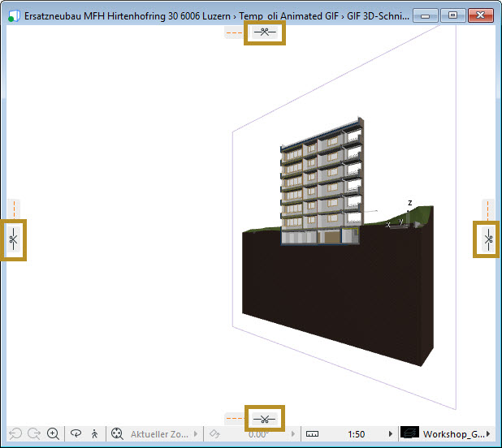502x448 pixels.
Task: Open the Workshop_G... layer combination arrow
Action: point(488,434)
